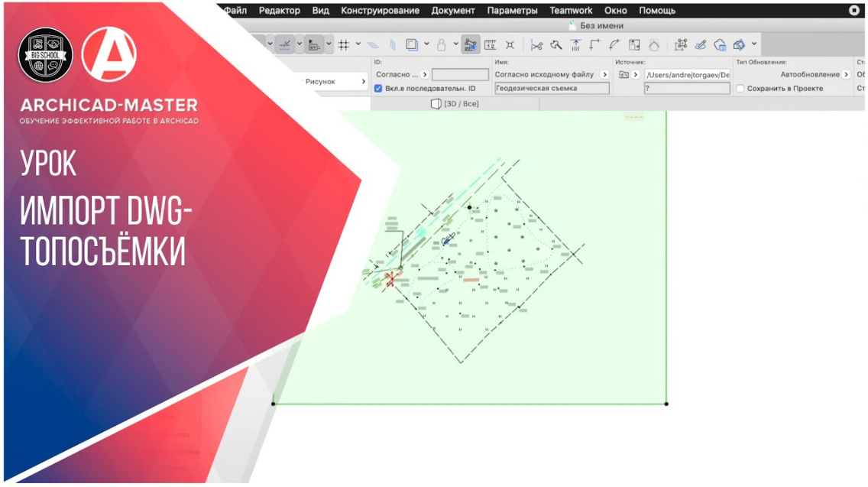Expand the arrow after the 3D solid icon
868x487 pixels.
754,44
